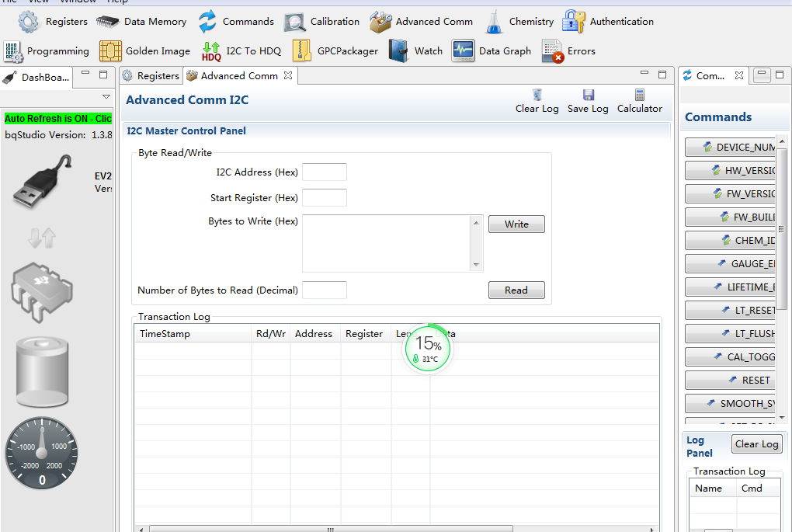Click the TimeStamp column header
Viewport: 792px width, 532px height.
[x=193, y=334]
